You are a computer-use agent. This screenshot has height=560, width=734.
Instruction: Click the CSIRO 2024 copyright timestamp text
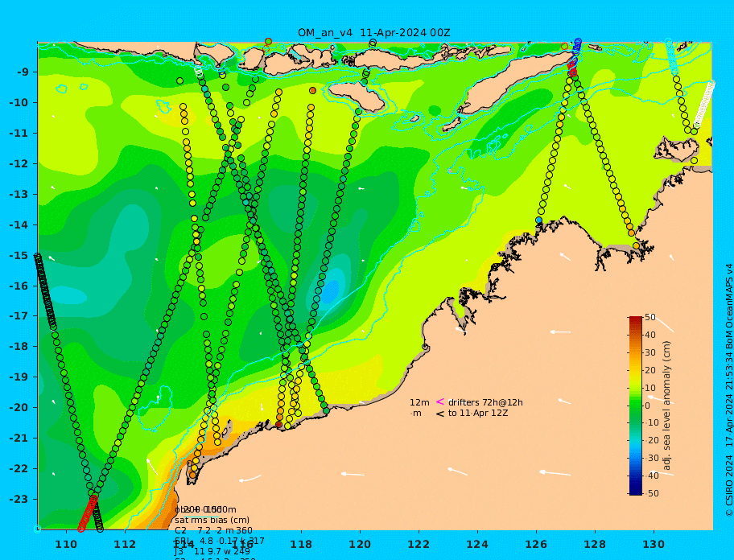728,390
